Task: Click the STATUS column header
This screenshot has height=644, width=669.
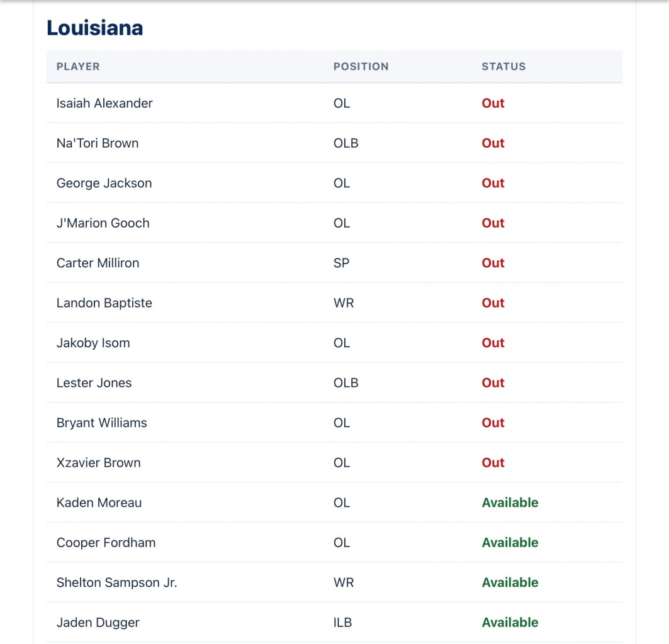Action: point(503,67)
